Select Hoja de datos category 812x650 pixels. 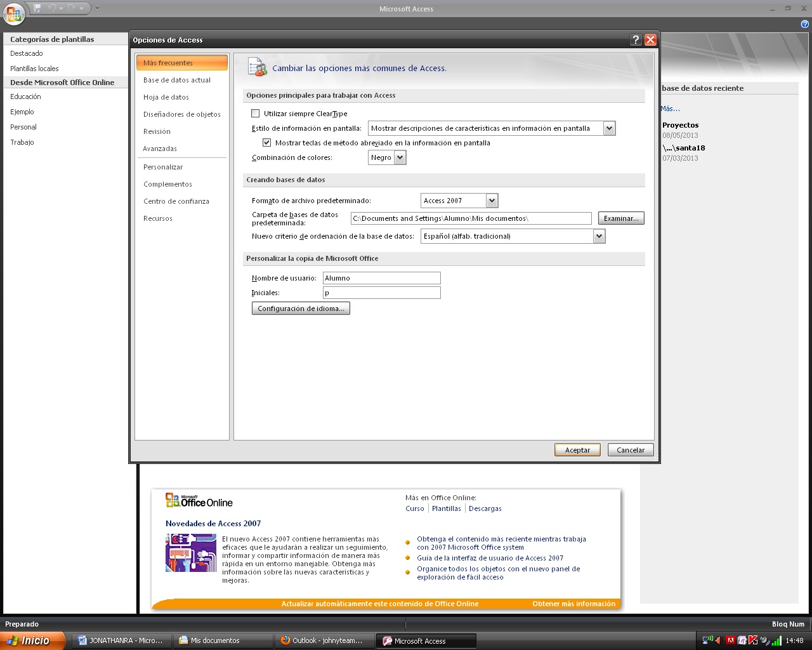[x=182, y=97]
